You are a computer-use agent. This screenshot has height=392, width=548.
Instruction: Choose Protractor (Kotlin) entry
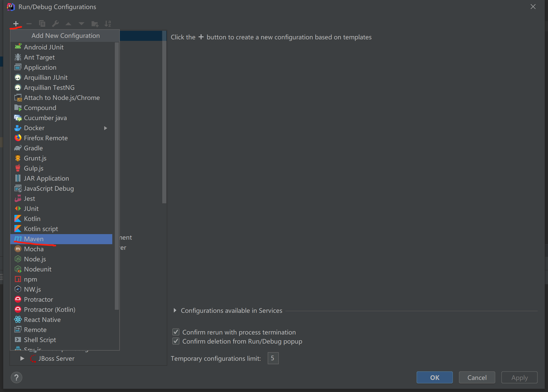point(61,310)
